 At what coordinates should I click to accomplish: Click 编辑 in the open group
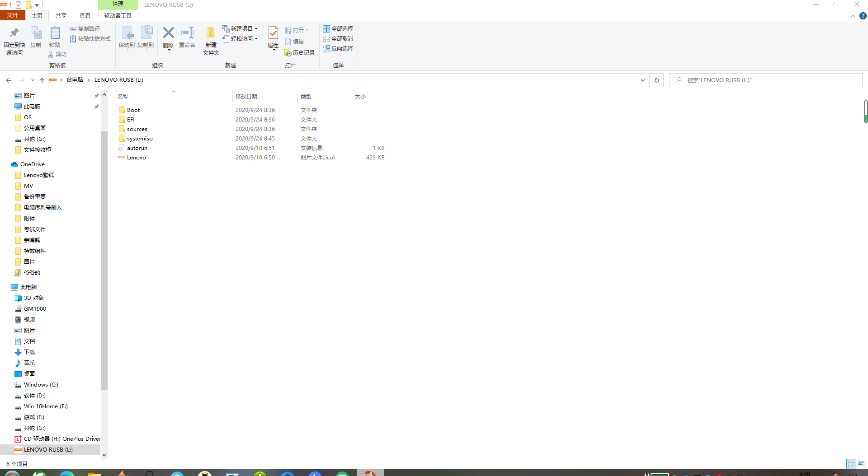click(294, 42)
